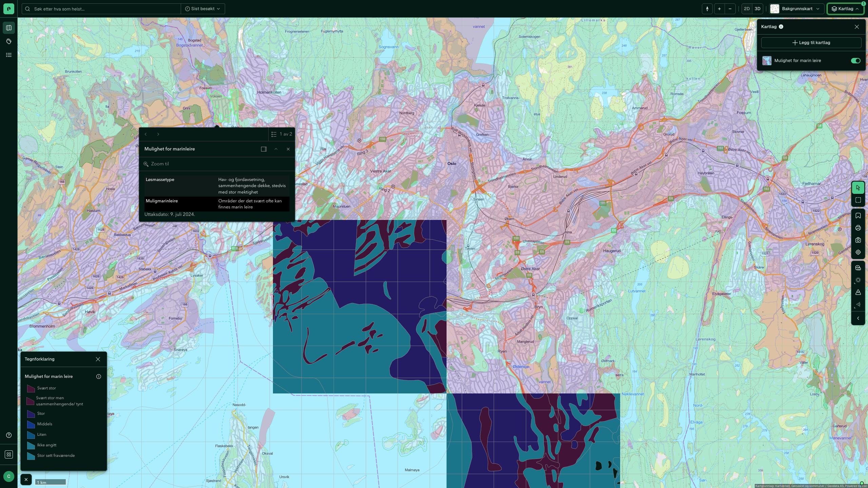Zoom out with the minus button
Screen dimensions: 868x488
pyautogui.click(x=730, y=9)
